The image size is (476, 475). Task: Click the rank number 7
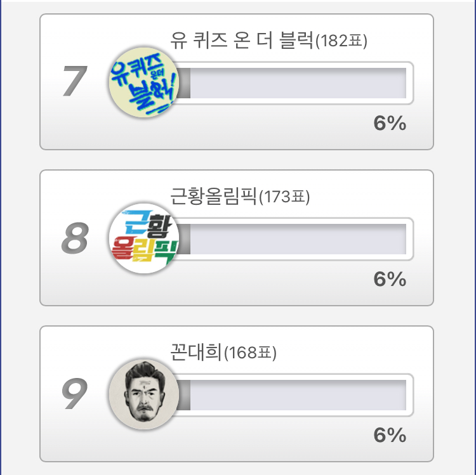[75, 83]
